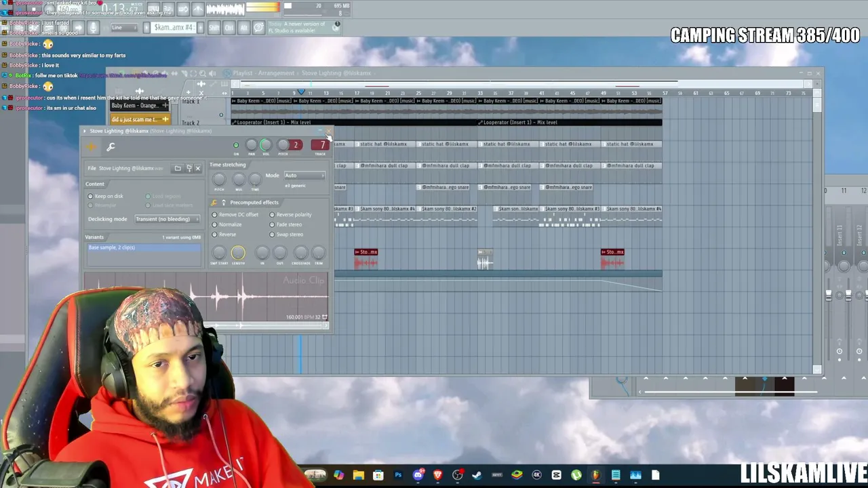Screen dimensions: 868x488
Task: Open OBS Studio from the taskbar
Action: (x=458, y=475)
